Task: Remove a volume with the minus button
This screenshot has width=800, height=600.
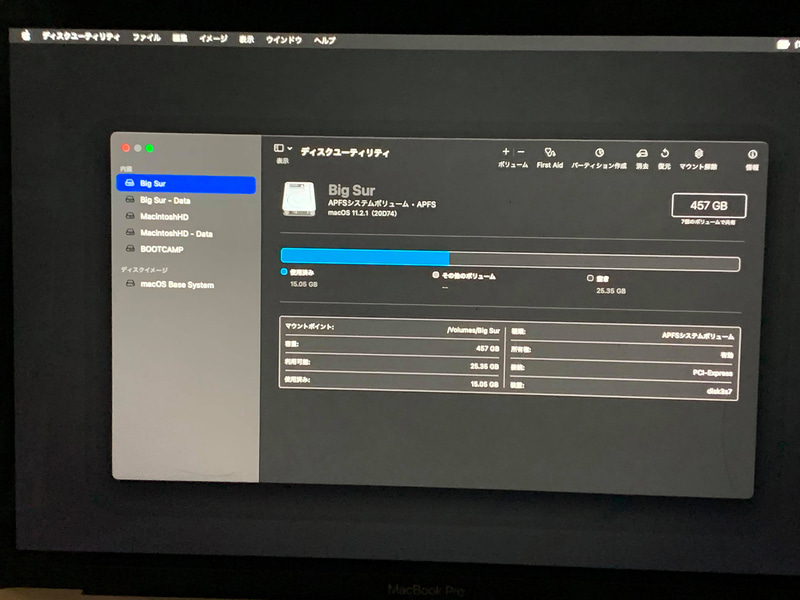Action: (521, 152)
